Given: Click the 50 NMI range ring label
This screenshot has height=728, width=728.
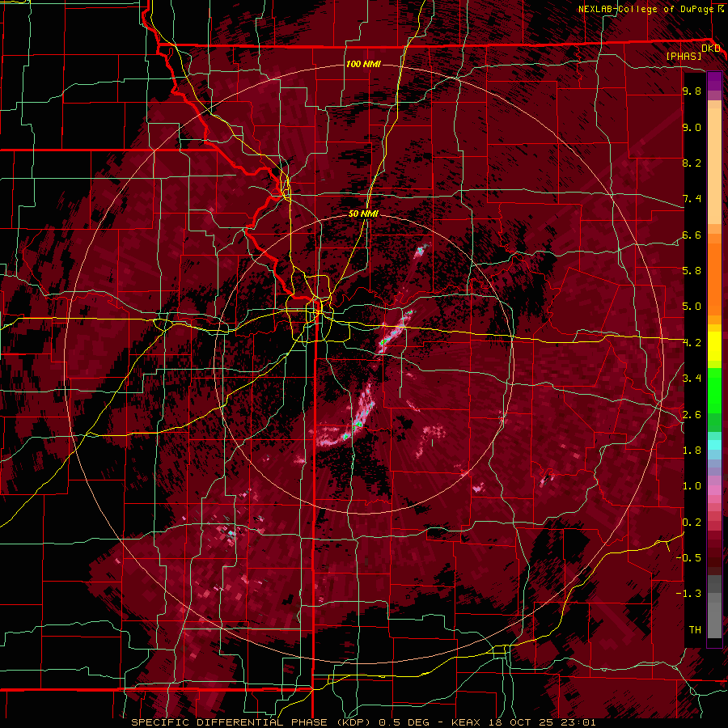Looking at the screenshot, I should pos(363,214).
